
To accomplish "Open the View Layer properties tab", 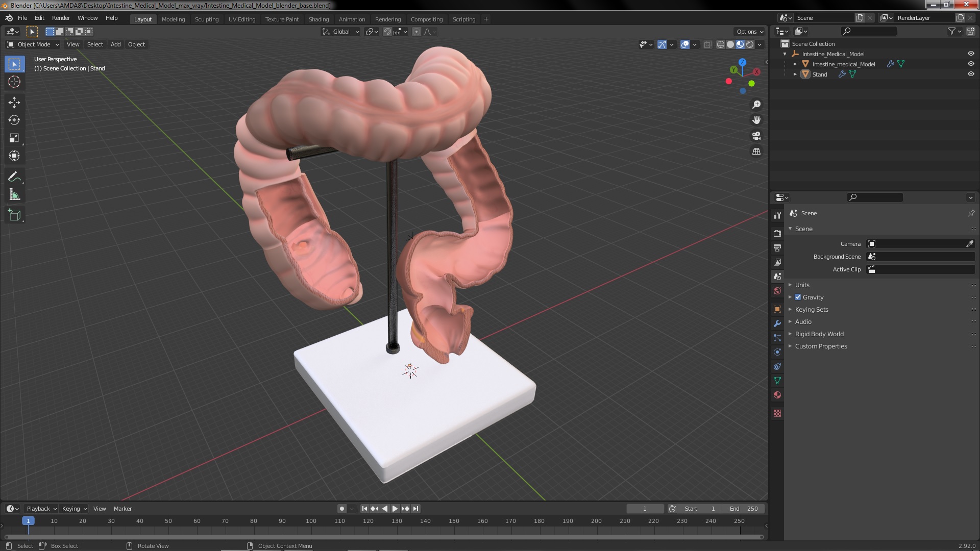I will tap(777, 262).
